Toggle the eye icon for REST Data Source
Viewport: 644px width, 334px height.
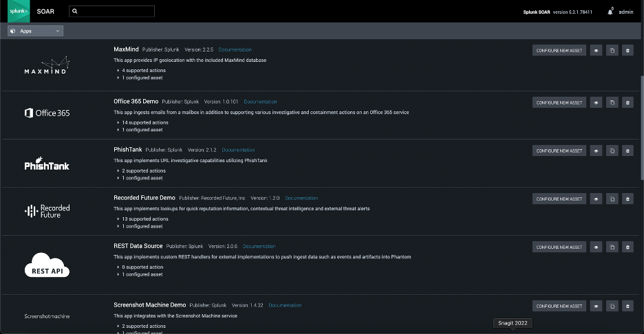596,247
